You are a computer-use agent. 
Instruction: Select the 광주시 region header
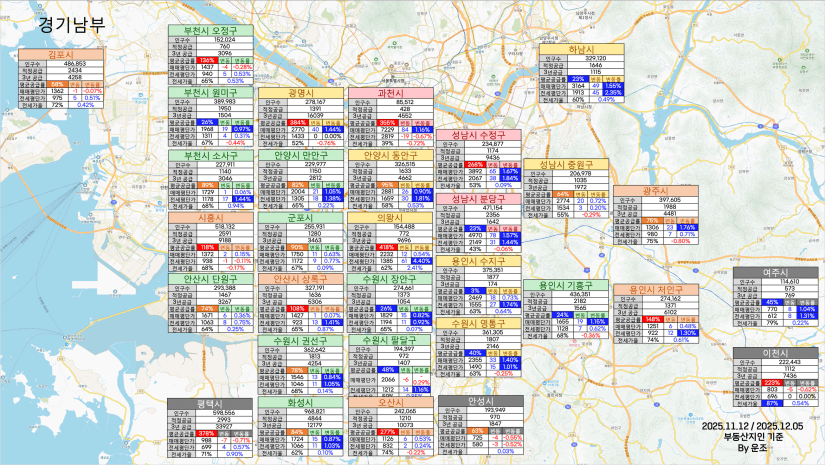(656, 189)
